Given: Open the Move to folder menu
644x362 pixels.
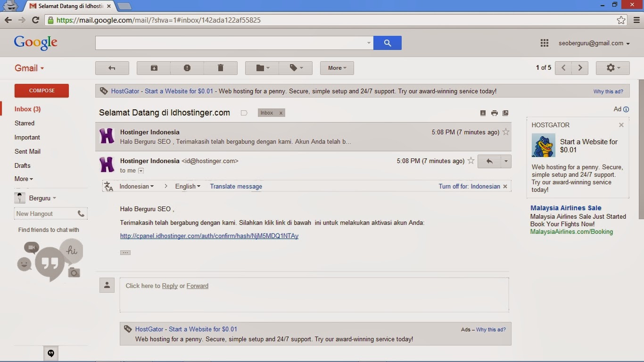Looking at the screenshot, I should click(262, 68).
